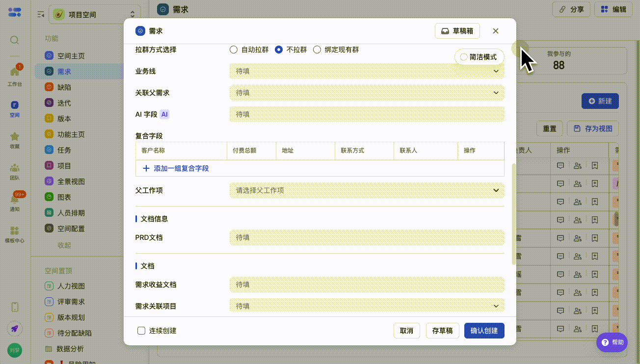Open the 草稿箱 drafts box
This screenshot has width=640, height=364.
(x=457, y=31)
